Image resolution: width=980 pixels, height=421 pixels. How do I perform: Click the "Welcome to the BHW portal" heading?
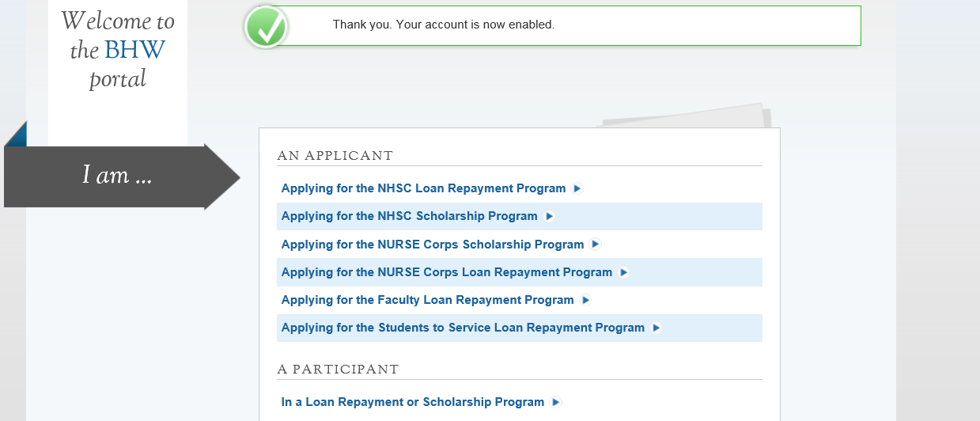click(x=118, y=50)
